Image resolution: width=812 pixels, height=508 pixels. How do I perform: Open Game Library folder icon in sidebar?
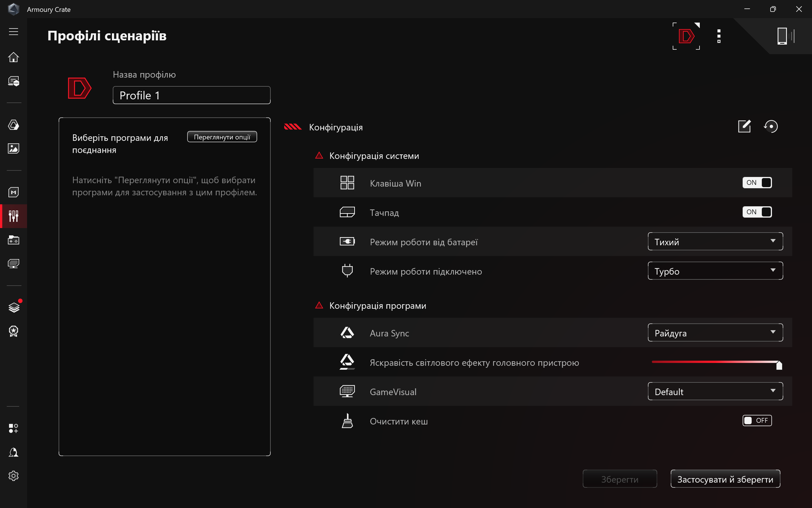tap(14, 240)
